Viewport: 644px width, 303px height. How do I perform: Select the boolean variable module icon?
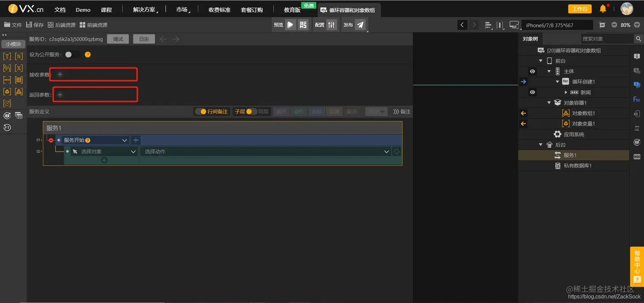[7, 68]
